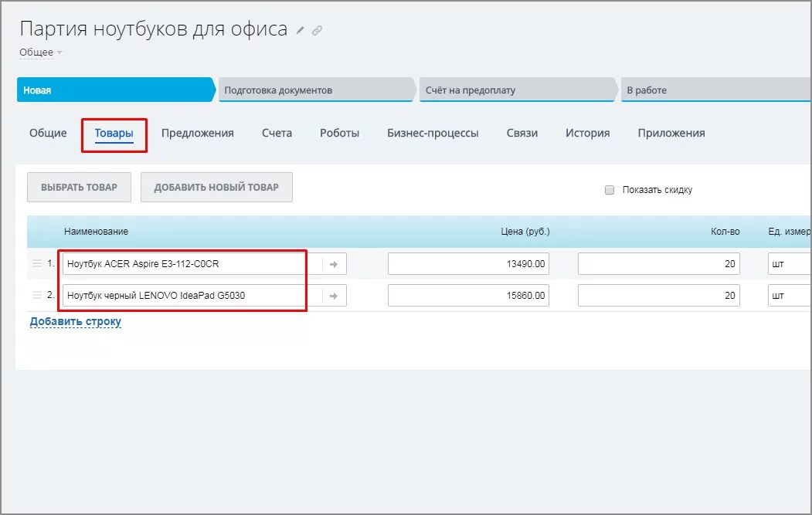Click price field showing 13490.00

click(468, 264)
